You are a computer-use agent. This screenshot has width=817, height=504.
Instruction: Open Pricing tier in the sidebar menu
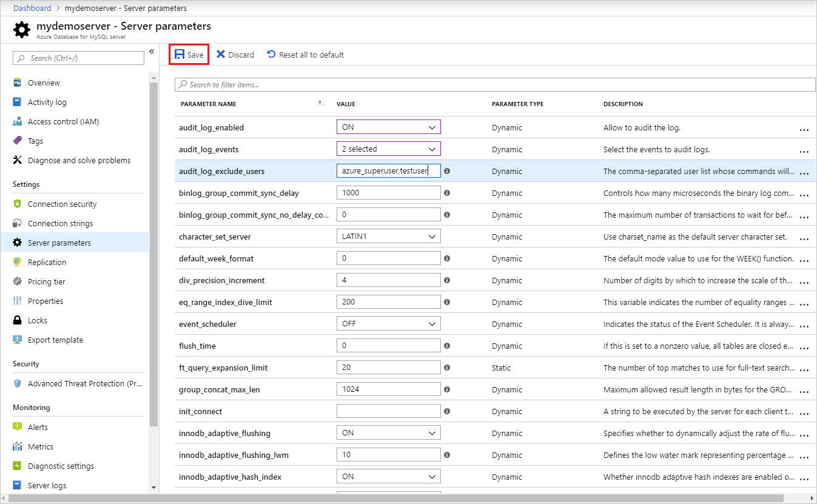74,281
